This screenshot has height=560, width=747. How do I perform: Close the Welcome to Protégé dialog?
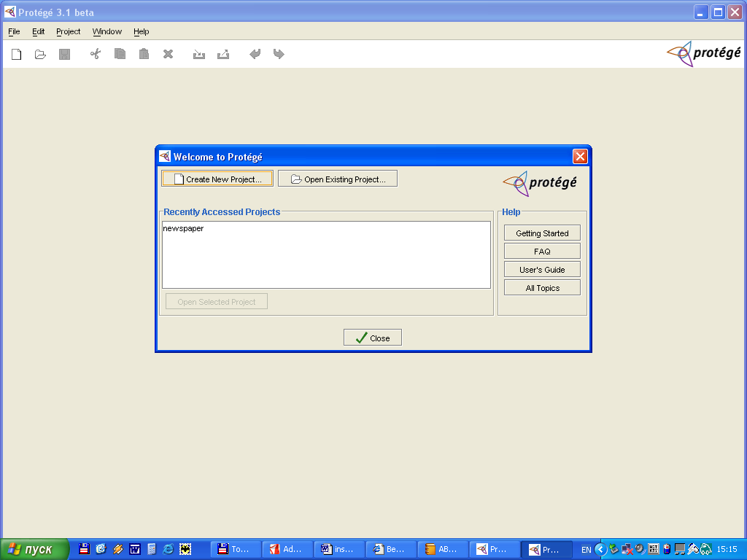tap(580, 156)
